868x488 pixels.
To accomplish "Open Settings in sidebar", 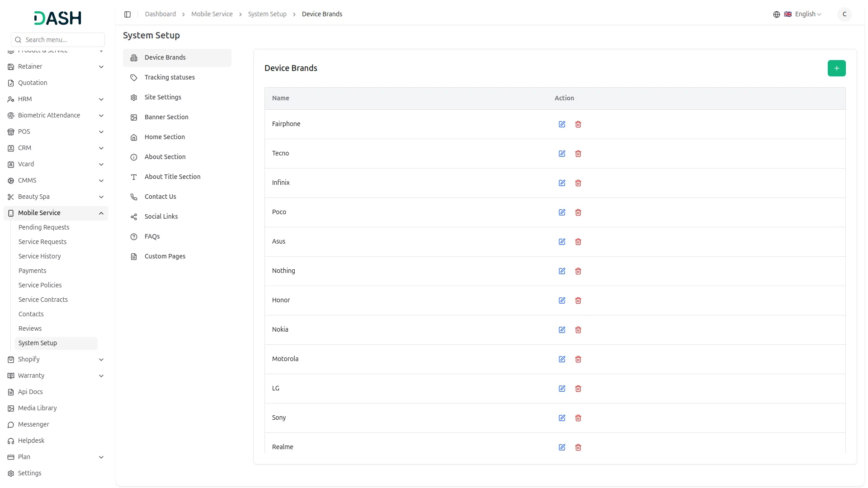I will tap(56, 473).
